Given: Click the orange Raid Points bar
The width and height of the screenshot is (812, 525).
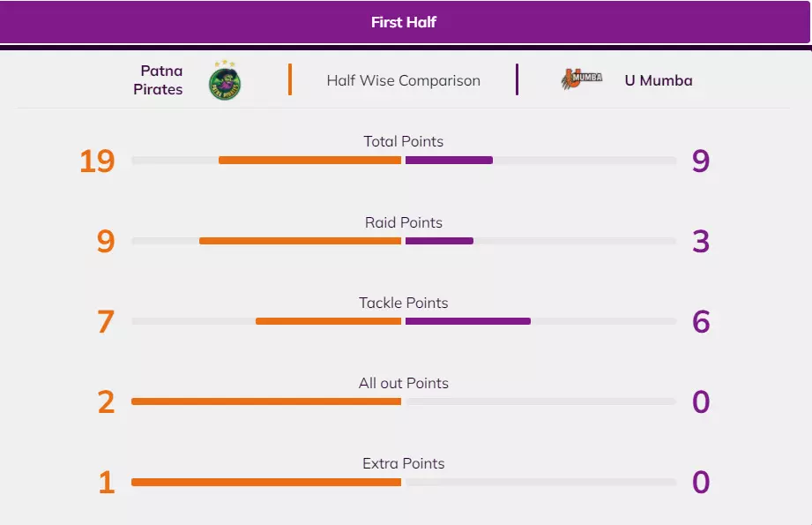Looking at the screenshot, I should click(x=300, y=241).
